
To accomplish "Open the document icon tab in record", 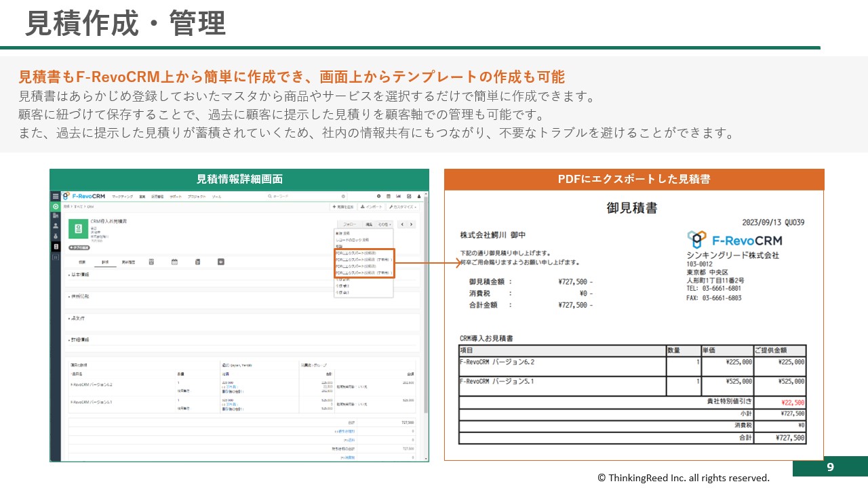I will pyautogui.click(x=197, y=262).
